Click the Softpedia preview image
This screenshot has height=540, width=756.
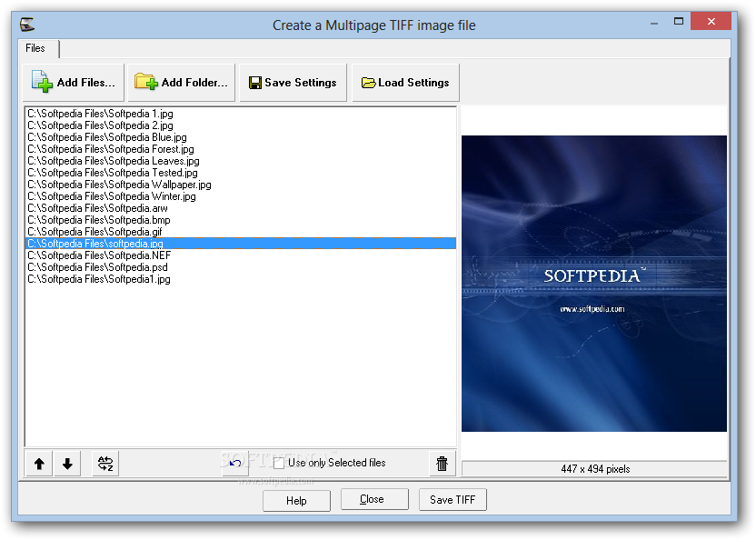tap(594, 284)
